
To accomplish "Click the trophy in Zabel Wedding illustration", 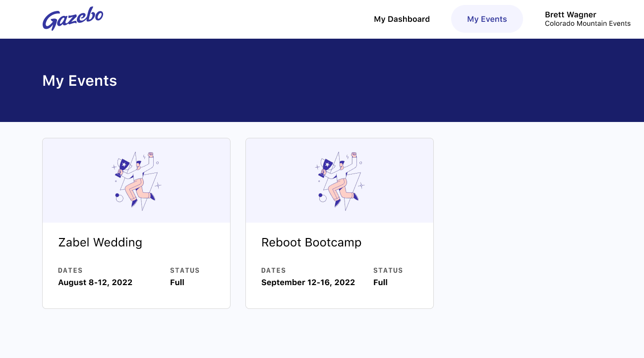I will (x=123, y=166).
